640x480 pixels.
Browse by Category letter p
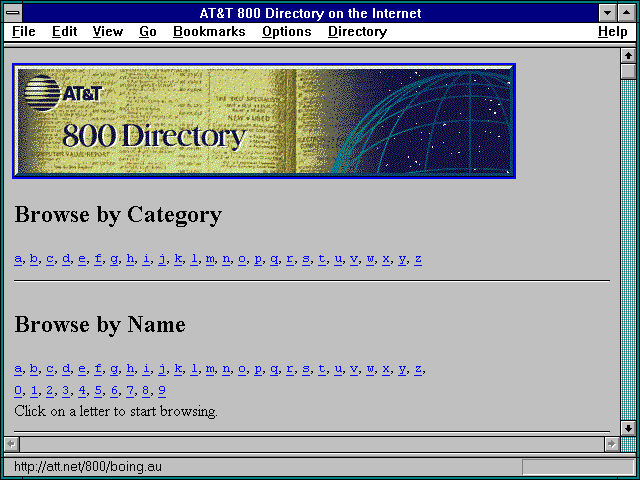[258, 260]
